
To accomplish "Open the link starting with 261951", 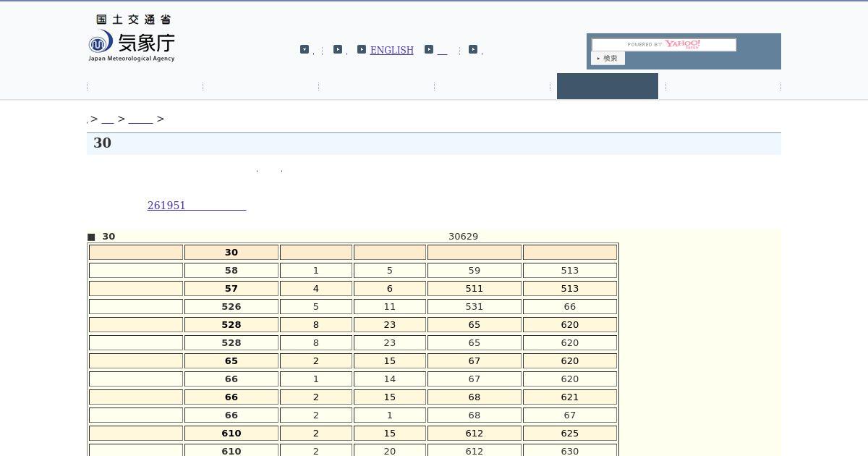I will coord(197,206).
